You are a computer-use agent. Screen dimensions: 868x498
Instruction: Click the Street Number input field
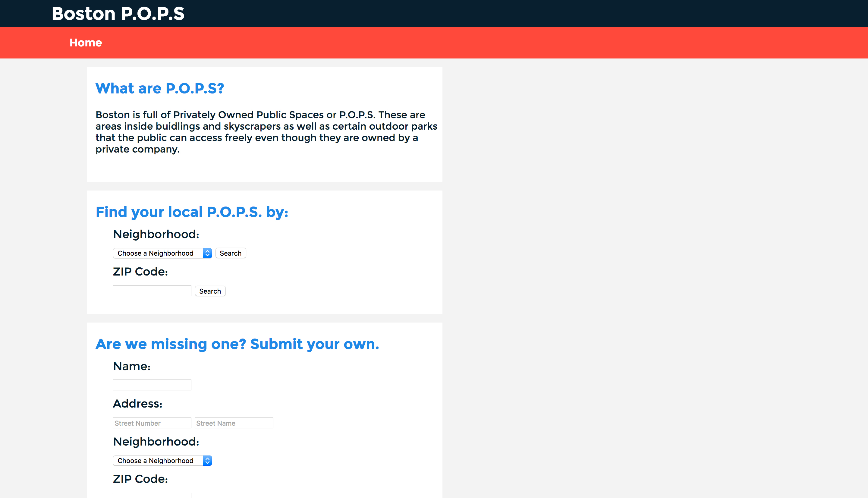[x=152, y=423]
